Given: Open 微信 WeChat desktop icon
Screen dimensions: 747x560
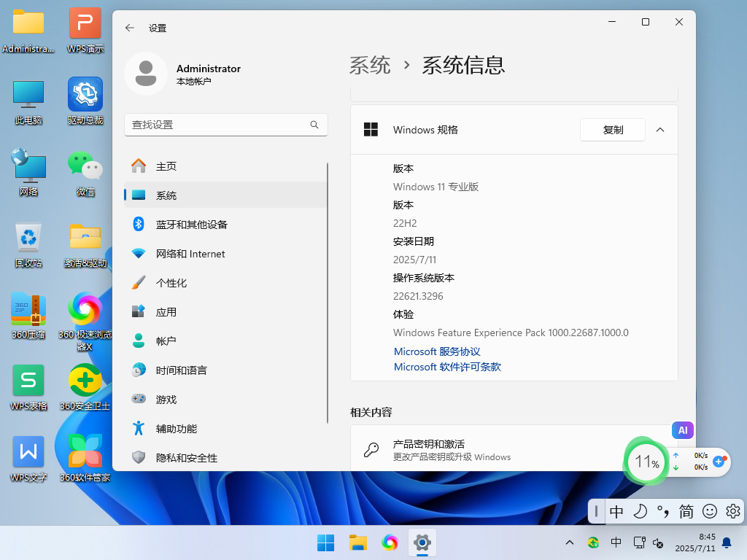Looking at the screenshot, I should 85,173.
